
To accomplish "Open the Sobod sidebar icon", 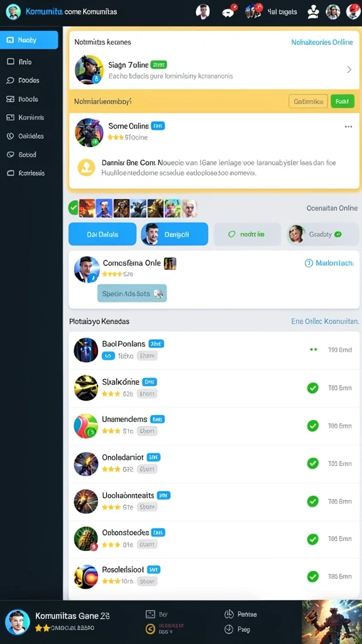I will point(11,155).
